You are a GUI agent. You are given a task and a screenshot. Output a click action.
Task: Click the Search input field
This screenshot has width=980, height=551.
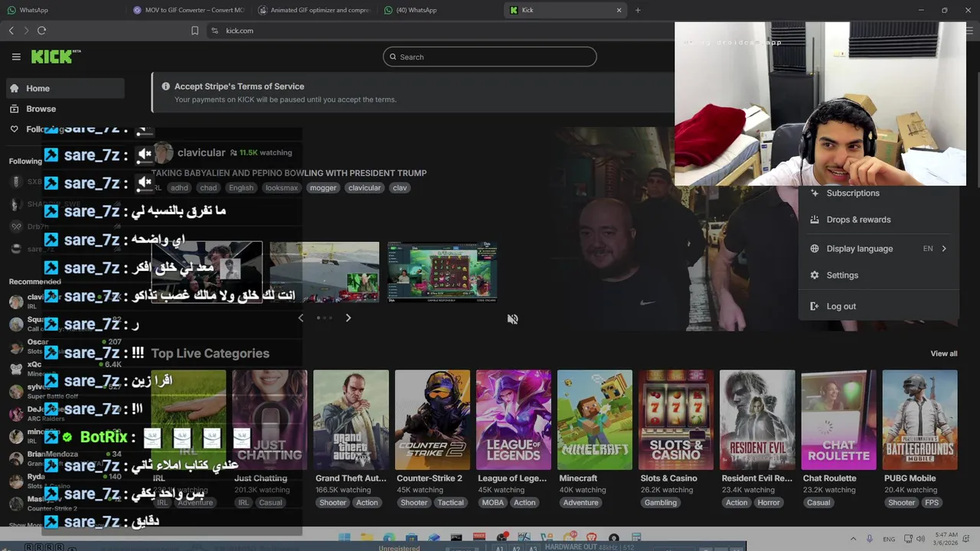[x=490, y=57]
